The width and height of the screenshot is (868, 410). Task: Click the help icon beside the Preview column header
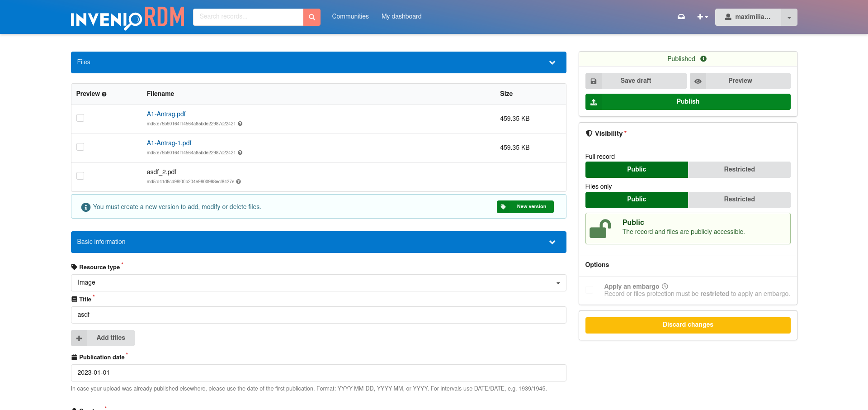coord(104,94)
